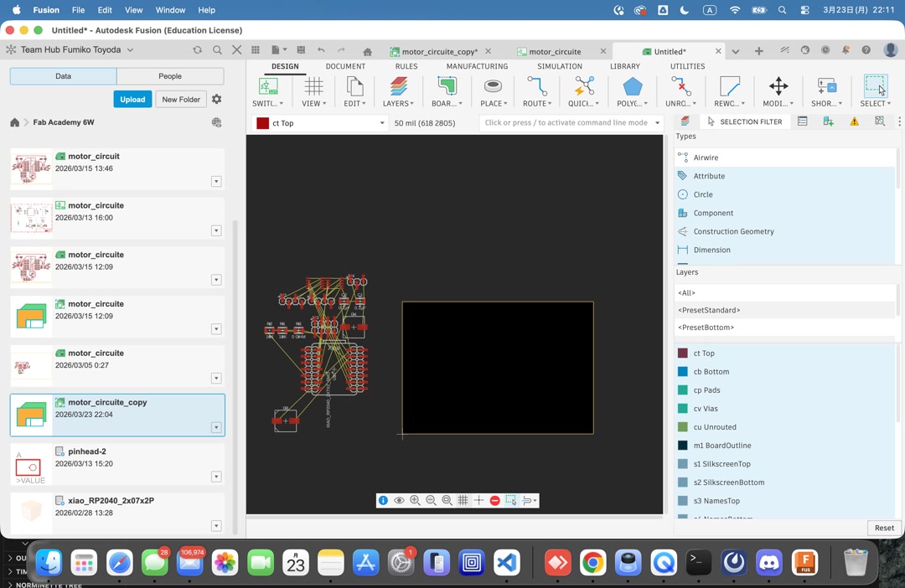905x588 pixels.
Task: Toggle the Airwire selection filter type
Action: pos(706,157)
